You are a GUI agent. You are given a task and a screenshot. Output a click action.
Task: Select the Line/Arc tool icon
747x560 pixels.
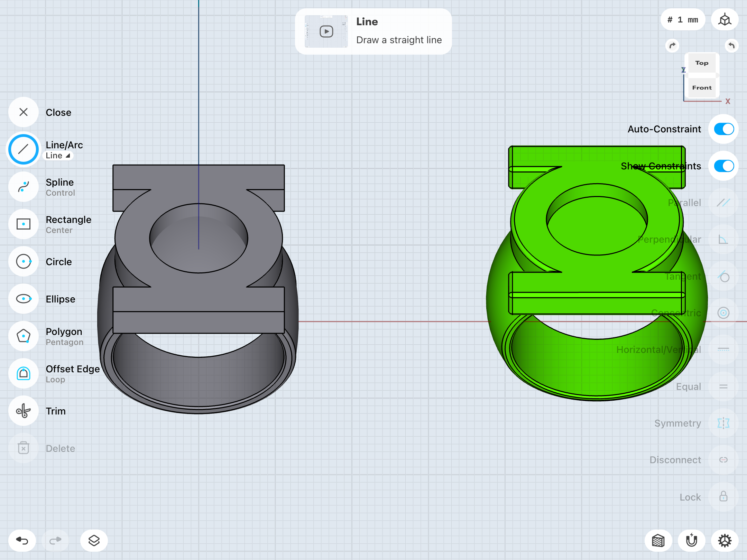pyautogui.click(x=24, y=150)
